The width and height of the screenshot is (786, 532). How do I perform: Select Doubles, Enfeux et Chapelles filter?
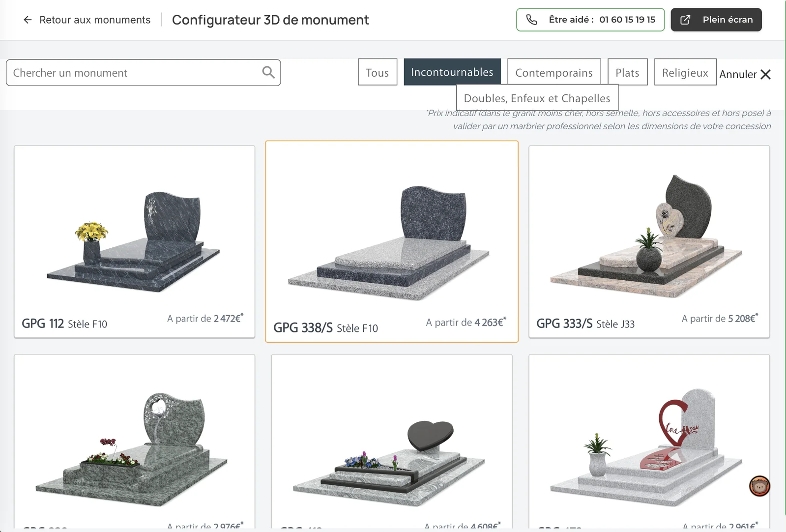537,98
